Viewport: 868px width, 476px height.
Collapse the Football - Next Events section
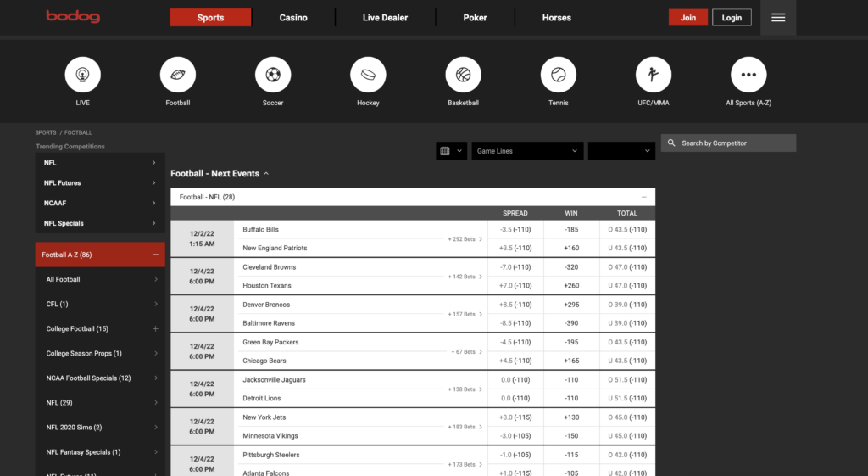(266, 173)
